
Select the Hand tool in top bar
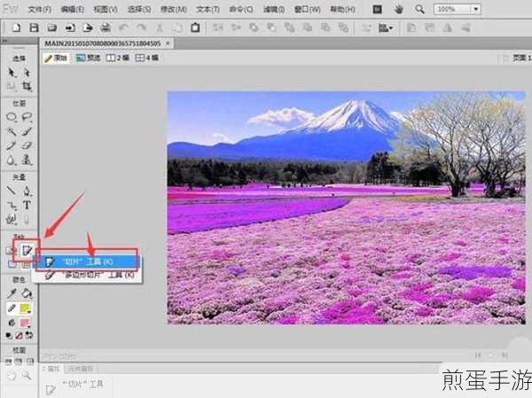399,9
